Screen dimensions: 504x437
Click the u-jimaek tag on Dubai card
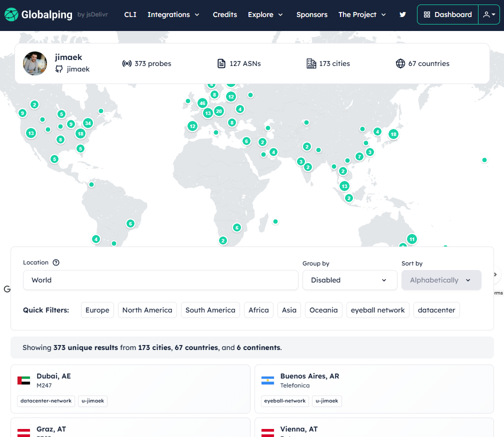(x=92, y=401)
